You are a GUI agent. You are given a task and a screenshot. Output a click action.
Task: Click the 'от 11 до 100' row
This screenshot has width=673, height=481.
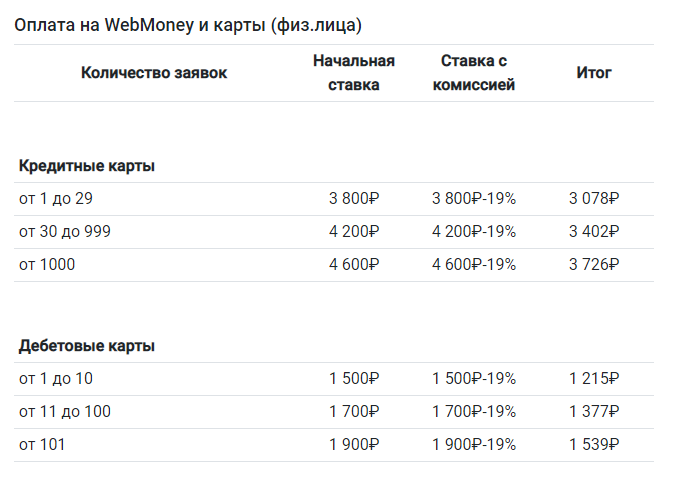(65, 412)
